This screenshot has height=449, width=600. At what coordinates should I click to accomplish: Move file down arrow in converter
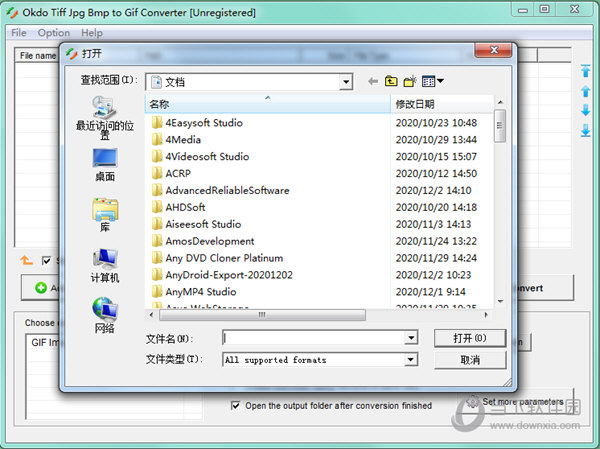[585, 111]
